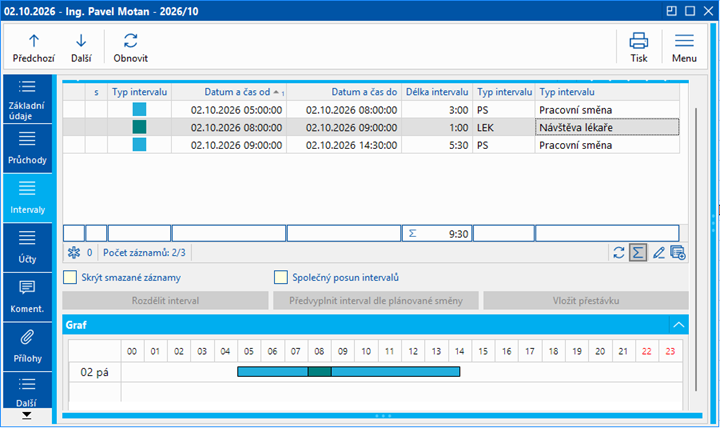Open the Přílohy attachments tab

pos(27,347)
